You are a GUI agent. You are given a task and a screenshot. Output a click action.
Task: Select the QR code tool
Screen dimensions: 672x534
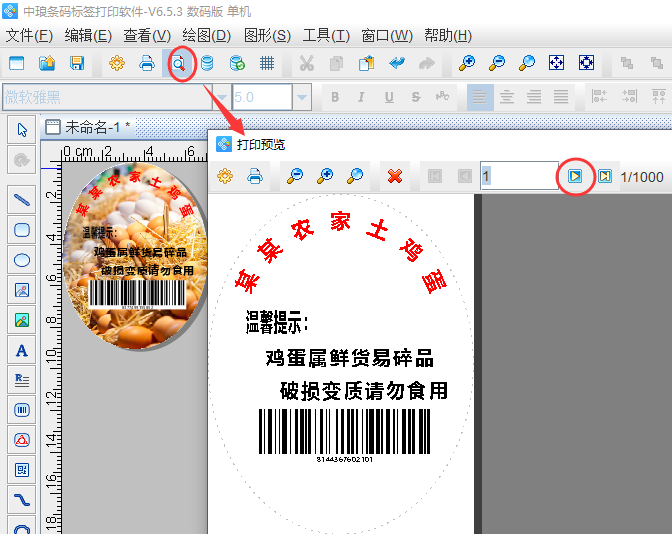21,470
